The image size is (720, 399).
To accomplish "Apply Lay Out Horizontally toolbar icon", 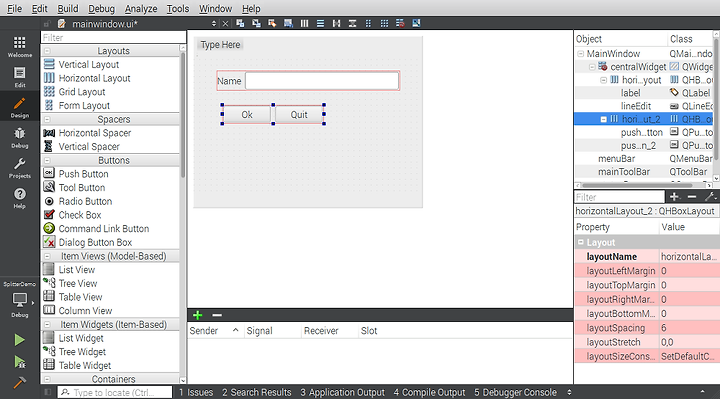I will 304,23.
